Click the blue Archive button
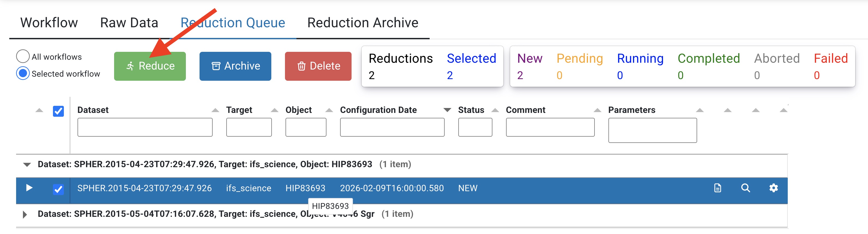The width and height of the screenshot is (868, 234). 235,66
